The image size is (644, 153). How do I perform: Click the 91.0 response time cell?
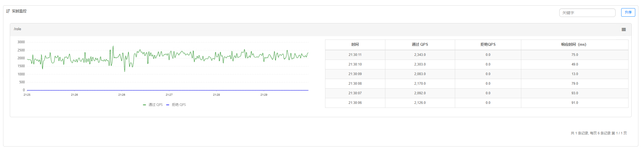(x=574, y=103)
